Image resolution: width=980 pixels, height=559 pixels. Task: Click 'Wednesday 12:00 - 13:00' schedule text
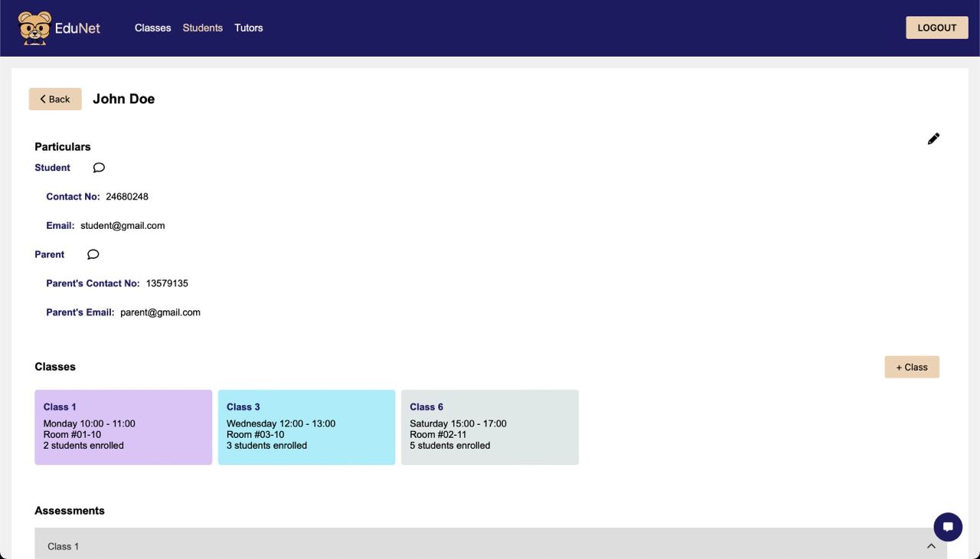[281, 423]
